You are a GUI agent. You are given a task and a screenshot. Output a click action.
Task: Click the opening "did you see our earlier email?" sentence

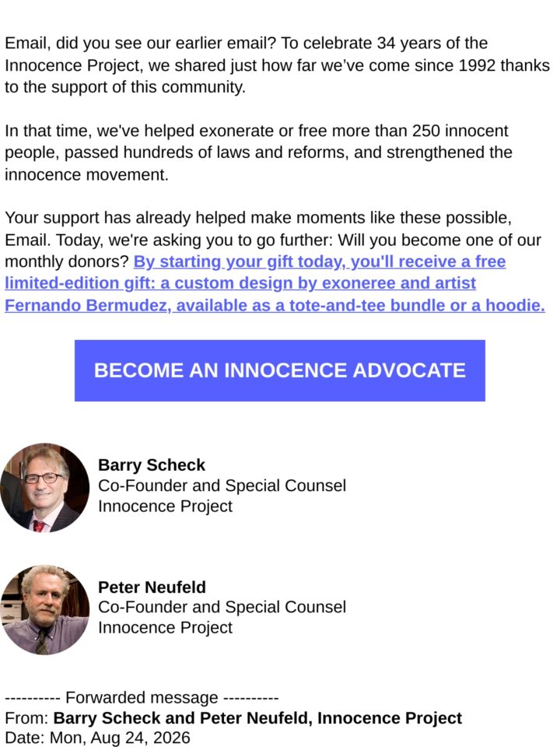166,43
